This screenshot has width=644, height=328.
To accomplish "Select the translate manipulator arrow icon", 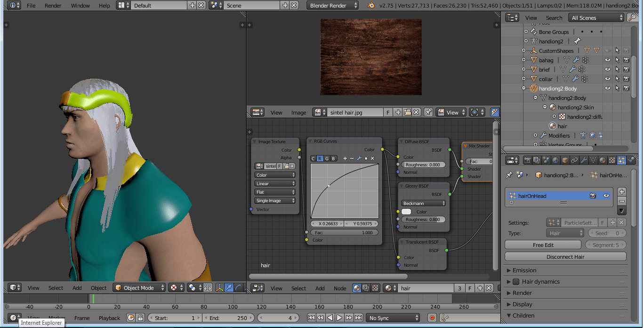I will point(229,287).
